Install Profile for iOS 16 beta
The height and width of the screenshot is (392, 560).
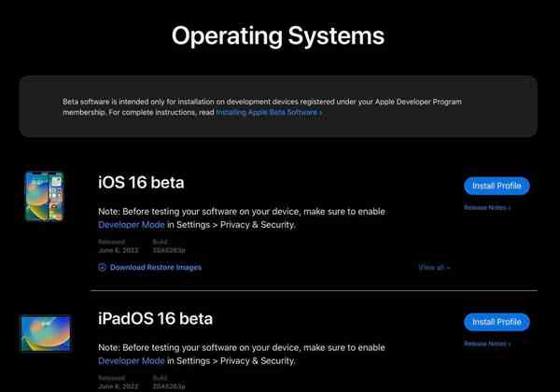click(x=496, y=186)
